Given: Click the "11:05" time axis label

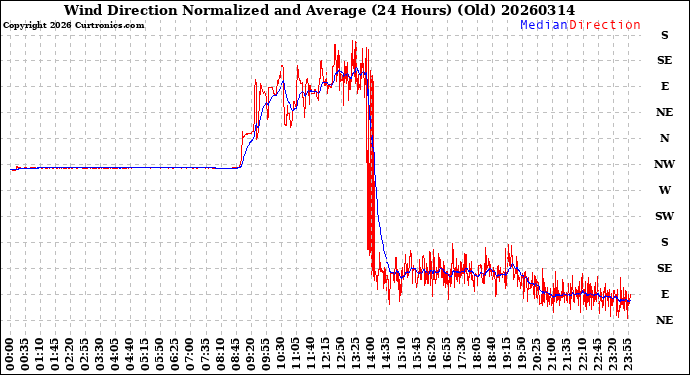Looking at the screenshot, I should coord(295,355).
